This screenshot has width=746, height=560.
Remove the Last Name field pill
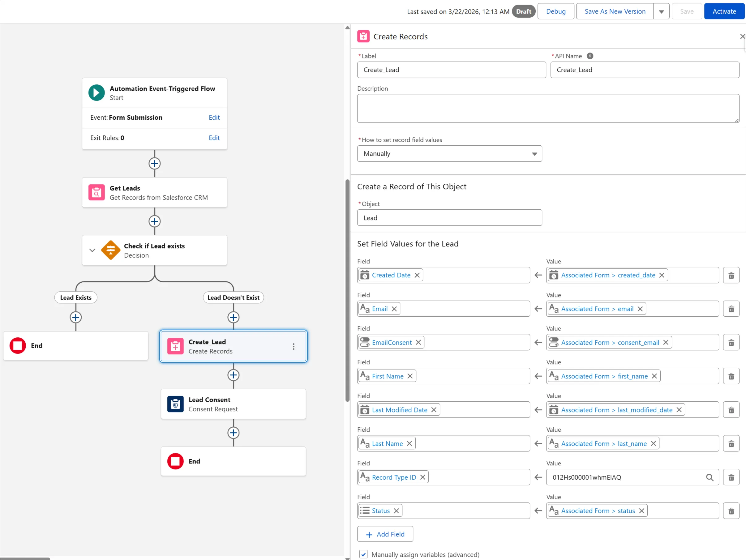409,443
